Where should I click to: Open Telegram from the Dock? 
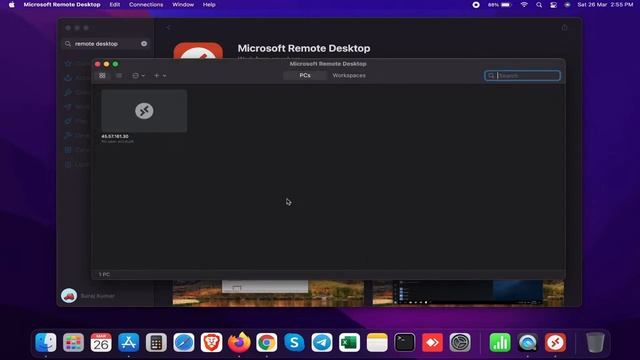click(x=322, y=342)
